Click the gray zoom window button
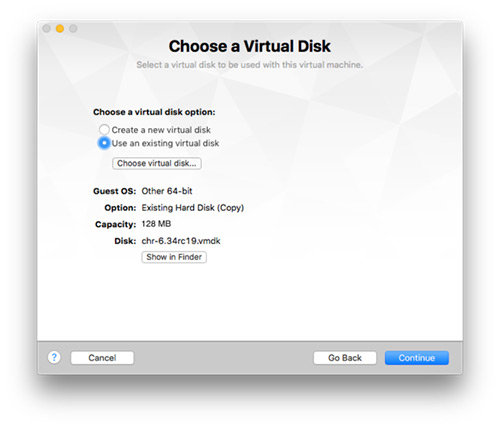500x428 pixels. [73, 29]
